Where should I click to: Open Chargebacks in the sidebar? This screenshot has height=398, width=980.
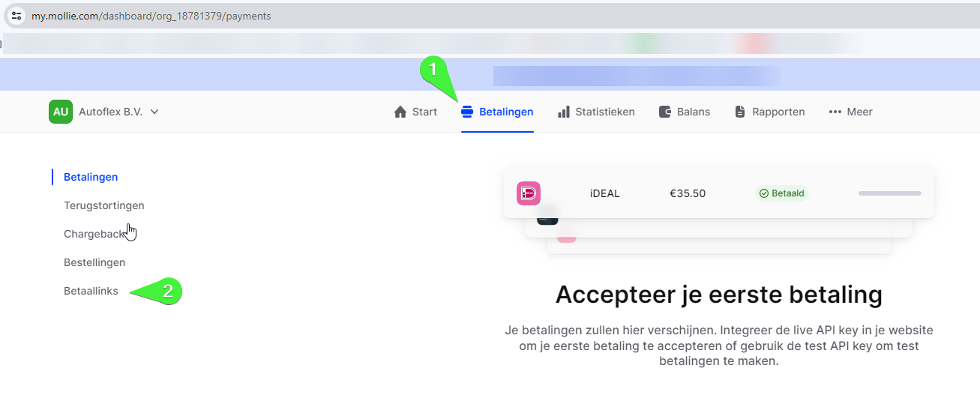(95, 234)
